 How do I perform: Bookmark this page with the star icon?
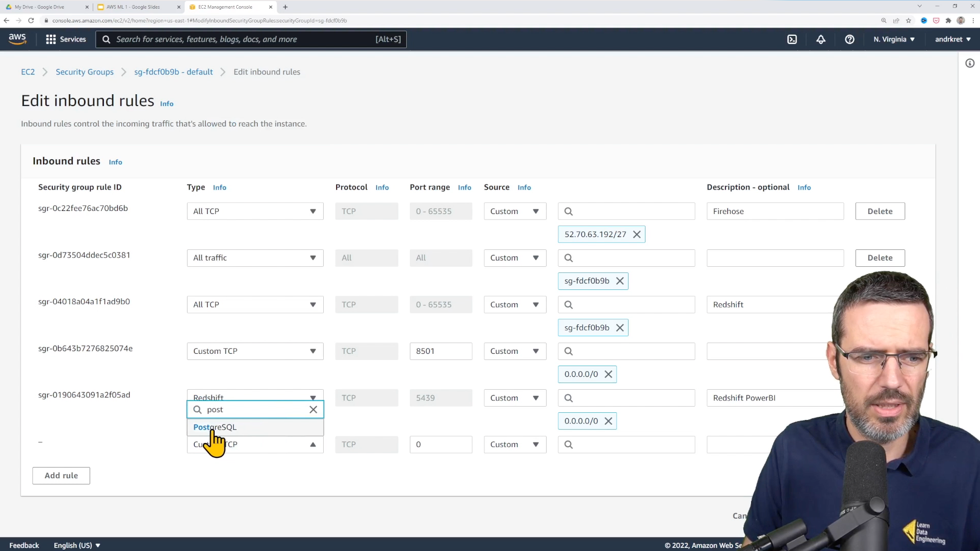[x=908, y=20]
